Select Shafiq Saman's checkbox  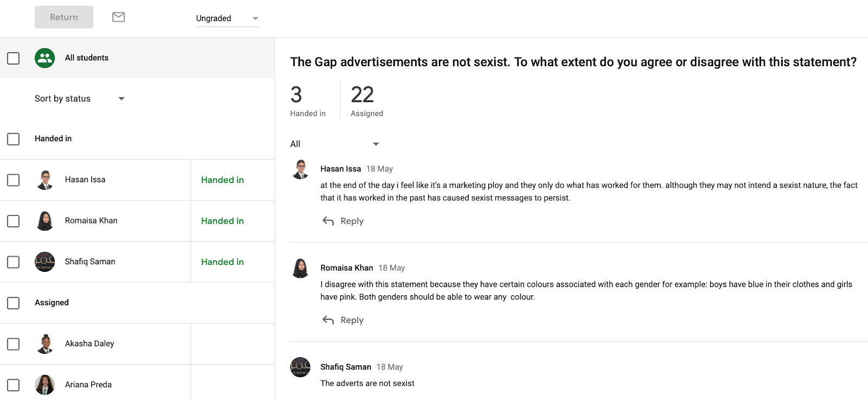[x=14, y=262]
